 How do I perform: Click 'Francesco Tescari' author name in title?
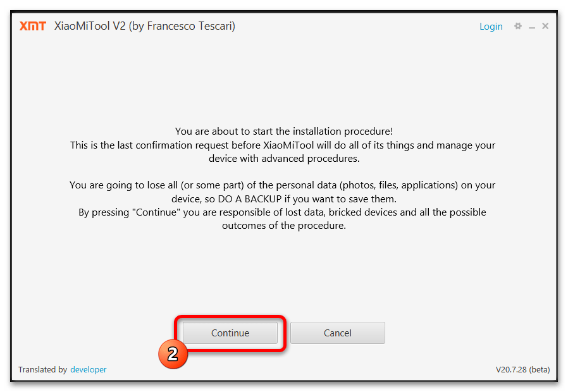point(190,26)
